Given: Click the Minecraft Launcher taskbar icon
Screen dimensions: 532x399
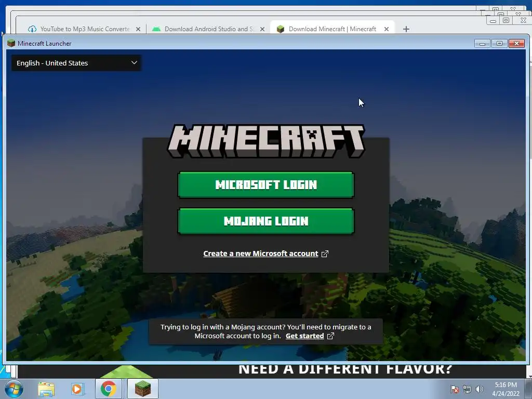Looking at the screenshot, I should coord(143,389).
